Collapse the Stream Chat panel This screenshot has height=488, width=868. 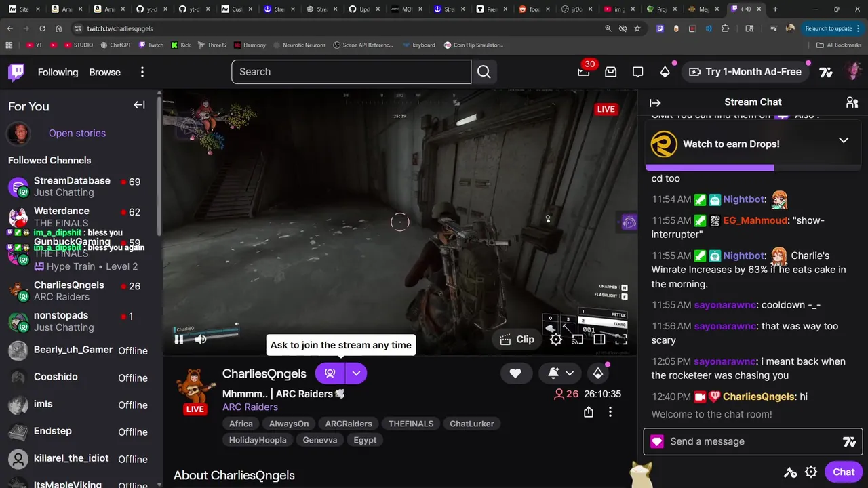coord(655,103)
